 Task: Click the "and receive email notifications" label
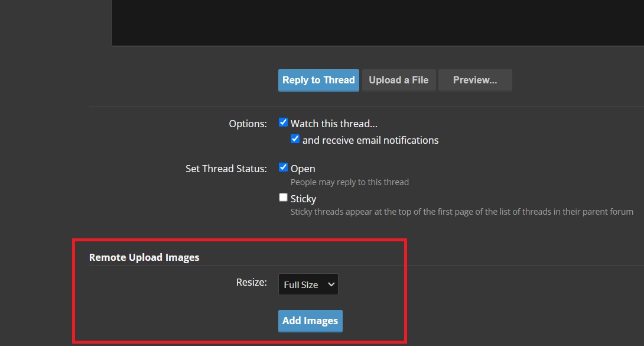point(370,140)
